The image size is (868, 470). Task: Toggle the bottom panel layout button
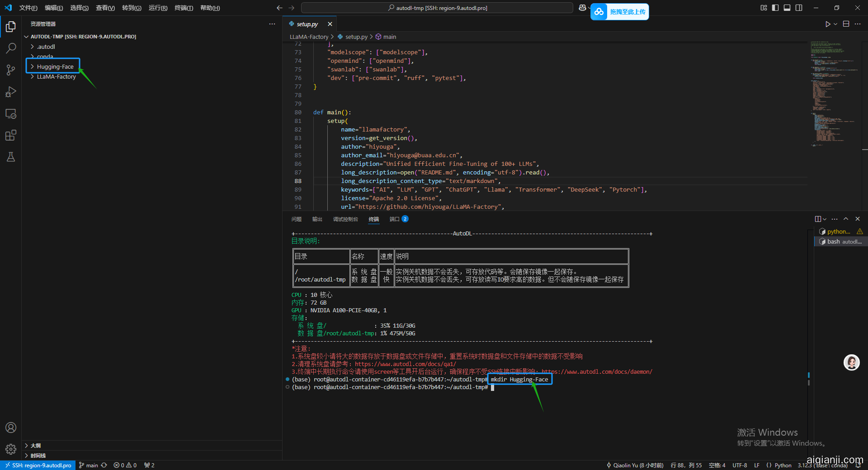787,8
